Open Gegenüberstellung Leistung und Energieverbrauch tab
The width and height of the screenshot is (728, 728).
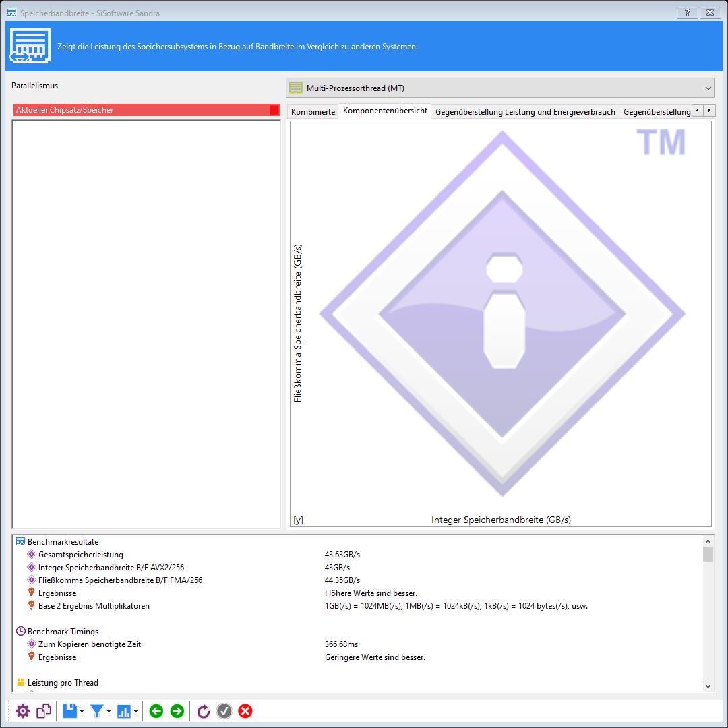click(x=525, y=111)
